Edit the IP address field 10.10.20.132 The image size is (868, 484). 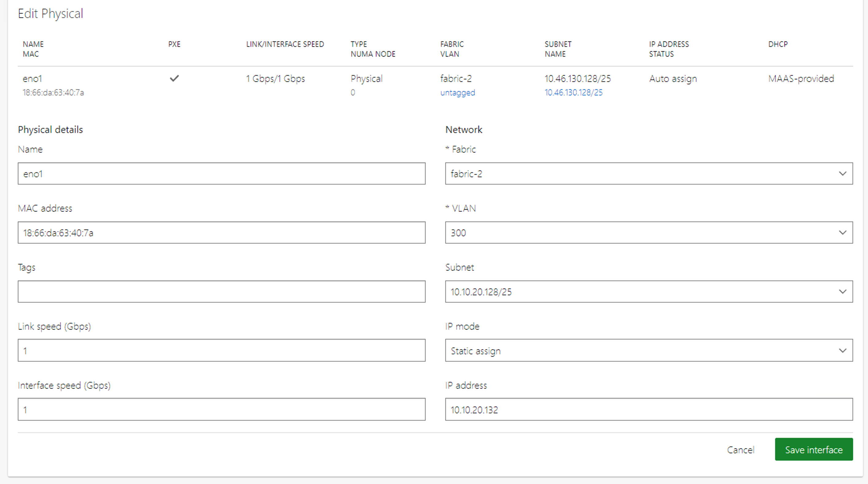coord(649,410)
